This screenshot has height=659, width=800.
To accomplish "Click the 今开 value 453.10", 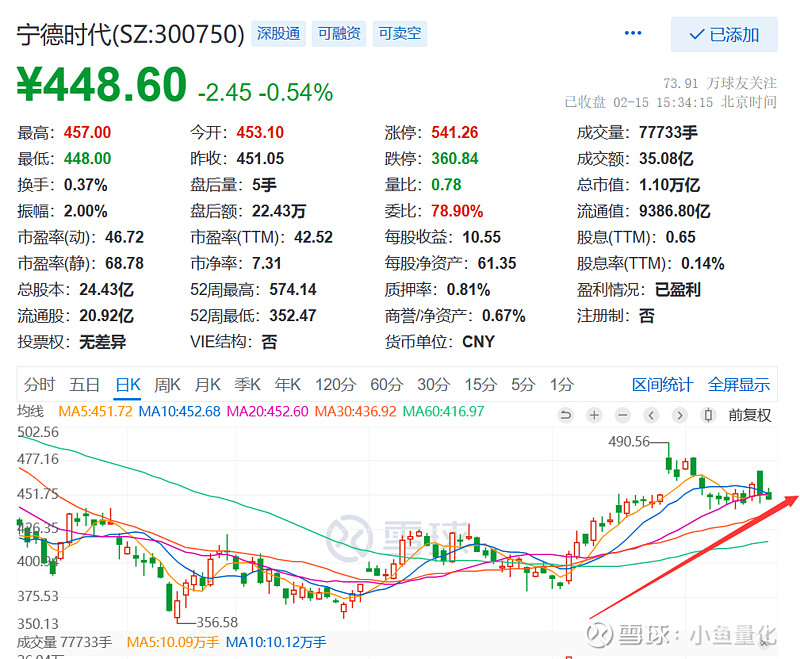I will [x=260, y=133].
